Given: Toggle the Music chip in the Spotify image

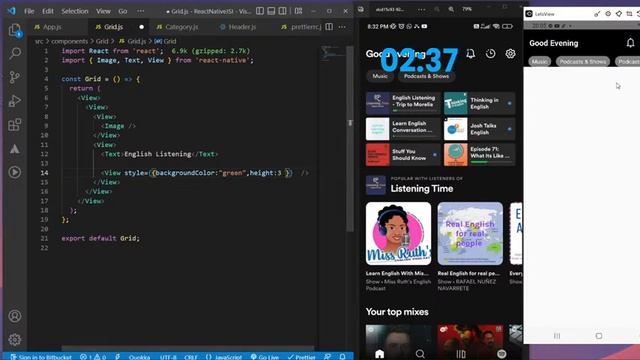Looking at the screenshot, I should (380, 76).
